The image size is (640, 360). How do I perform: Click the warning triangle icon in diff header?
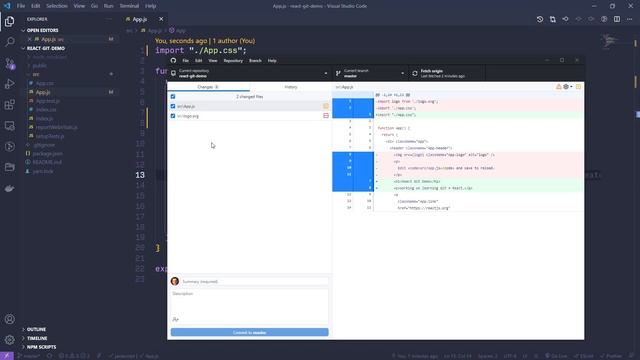click(558, 87)
